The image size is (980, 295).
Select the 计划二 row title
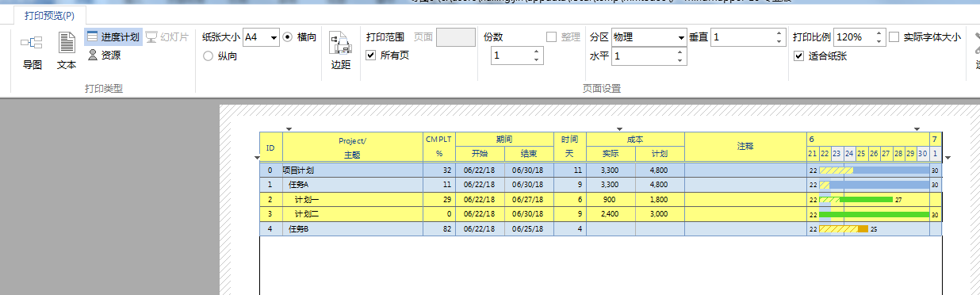point(307,214)
